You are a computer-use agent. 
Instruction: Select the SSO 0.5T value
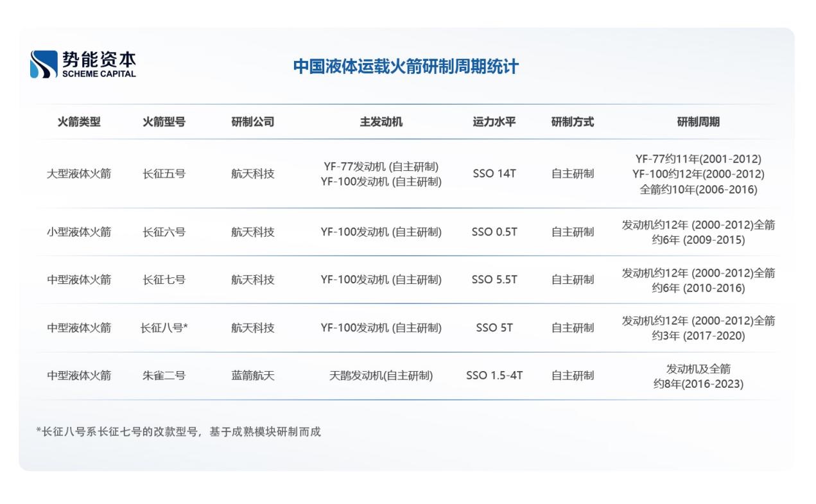pyautogui.click(x=494, y=232)
